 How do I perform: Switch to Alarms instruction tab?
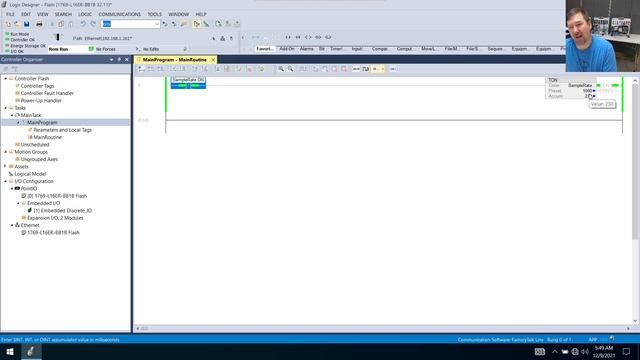pyautogui.click(x=307, y=49)
